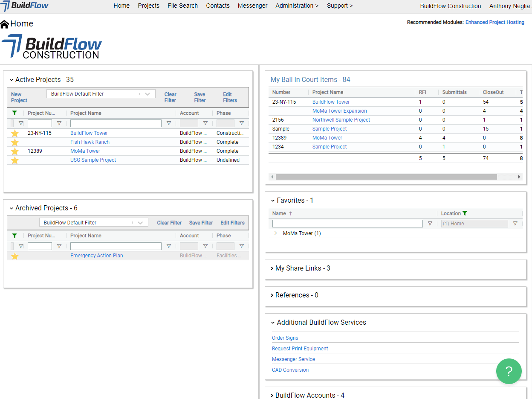Viewport: 532px width, 399px height.
Task: Open the Administration menu
Action: [297, 6]
